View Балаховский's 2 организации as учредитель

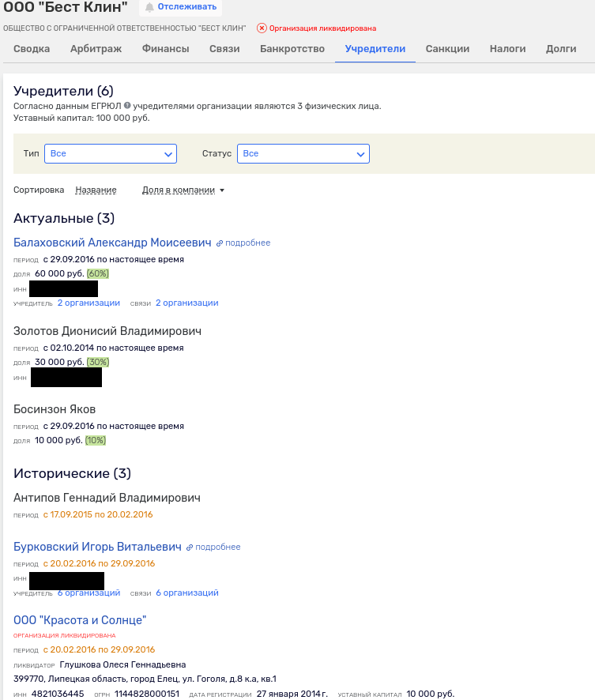tap(88, 303)
